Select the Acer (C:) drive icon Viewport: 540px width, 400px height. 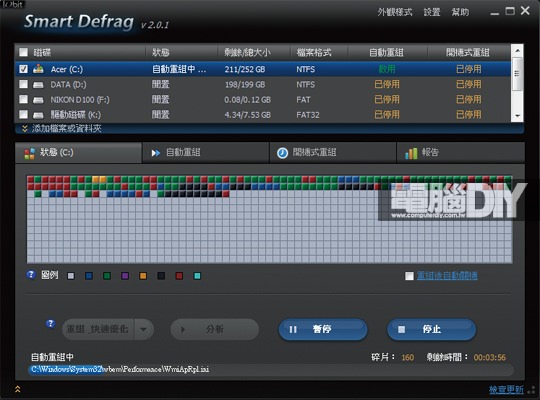click(38, 69)
